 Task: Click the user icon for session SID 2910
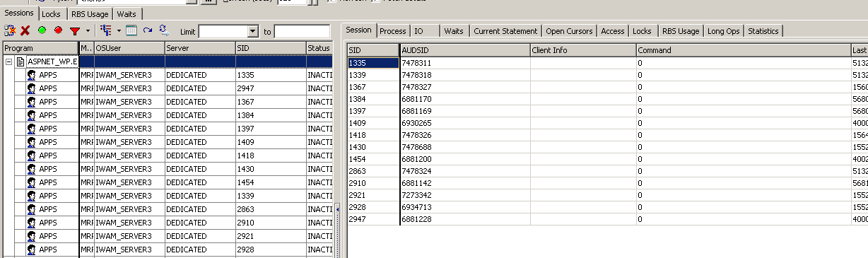point(31,223)
